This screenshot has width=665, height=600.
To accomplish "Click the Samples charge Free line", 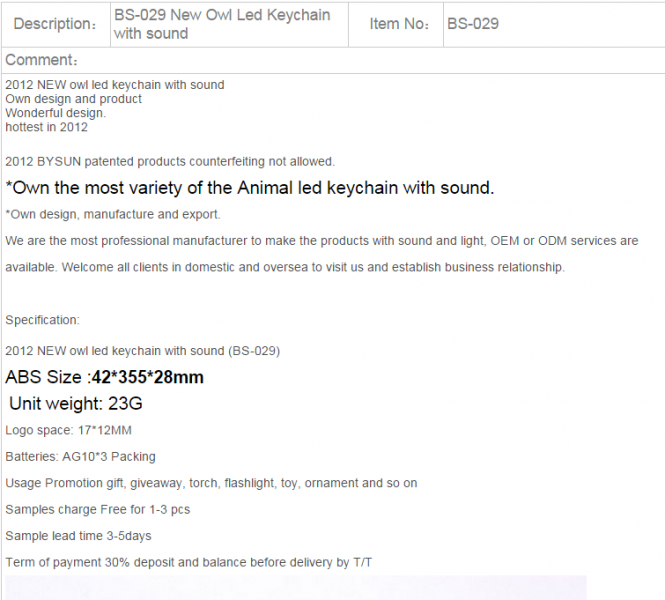I will pos(98,509).
